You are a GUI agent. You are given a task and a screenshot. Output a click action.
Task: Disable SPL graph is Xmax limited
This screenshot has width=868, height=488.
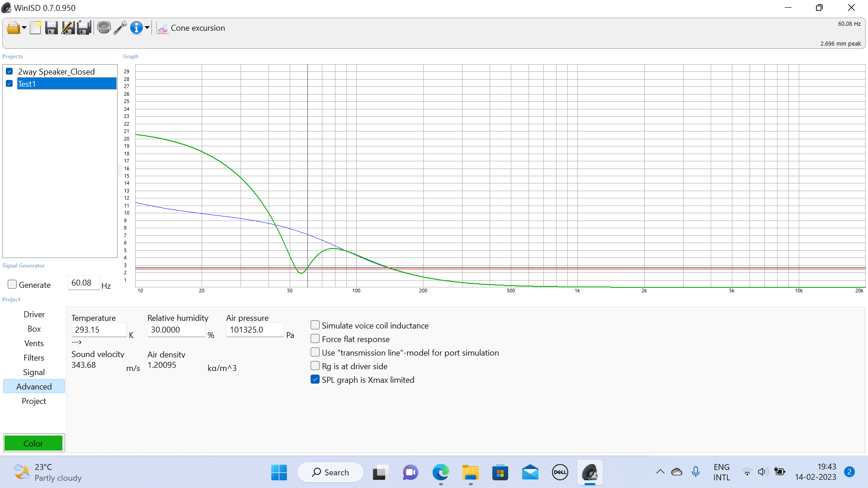point(315,380)
